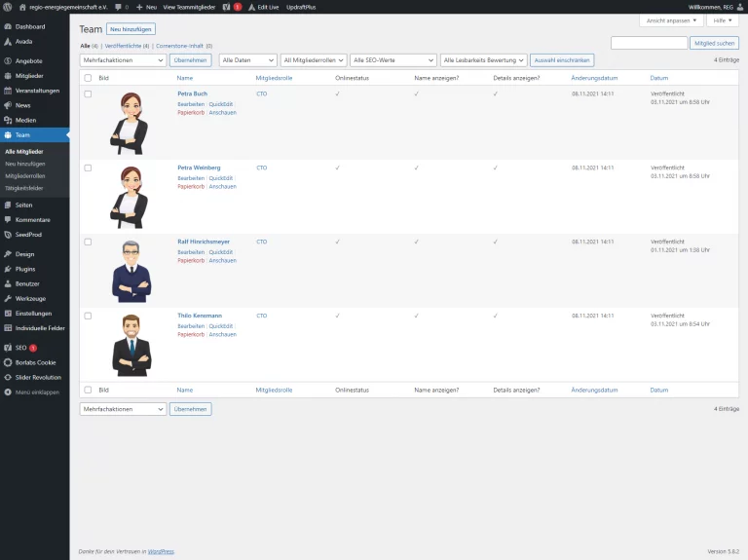Viewport: 748px width, 560px height.
Task: Click the WordPress logo in admin bar
Action: 8,7
